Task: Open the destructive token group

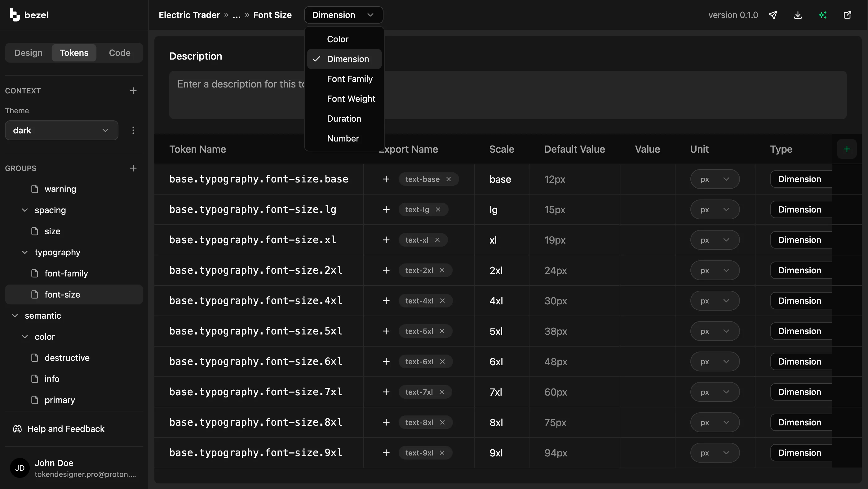Action: [74, 358]
